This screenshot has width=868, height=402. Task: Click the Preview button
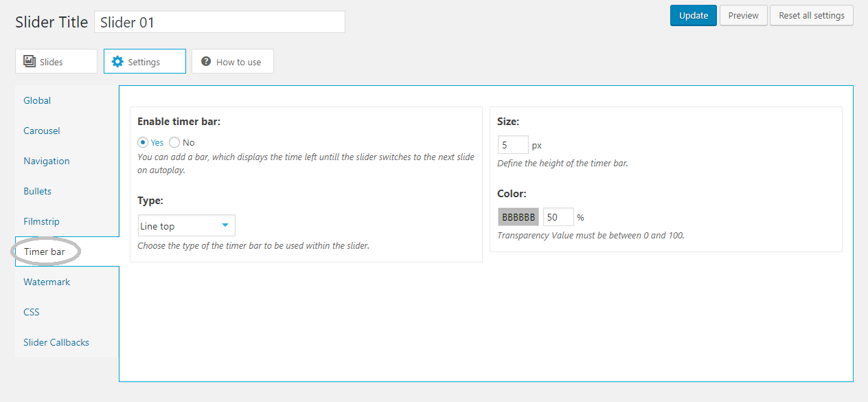[743, 15]
